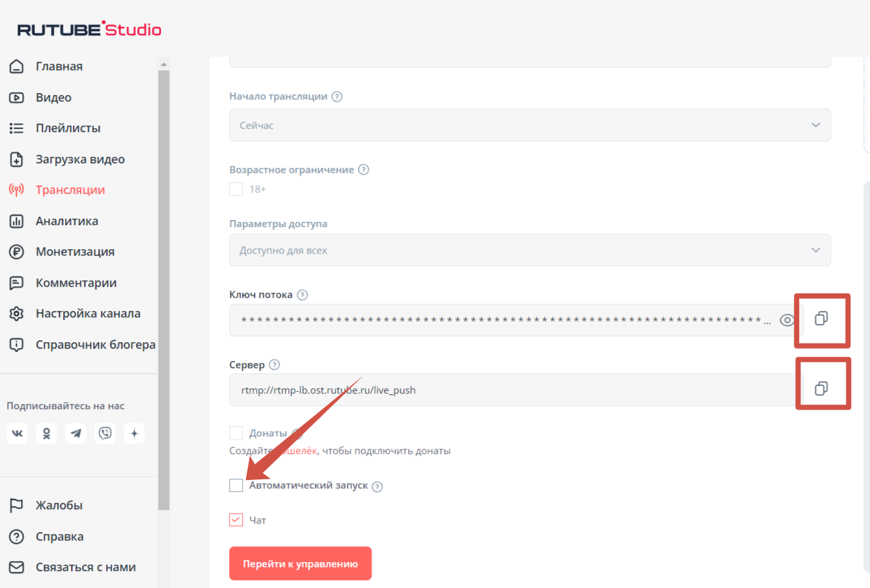Click the Жалобы flag icon
Viewport: 870px width, 588px height.
pos(17,505)
